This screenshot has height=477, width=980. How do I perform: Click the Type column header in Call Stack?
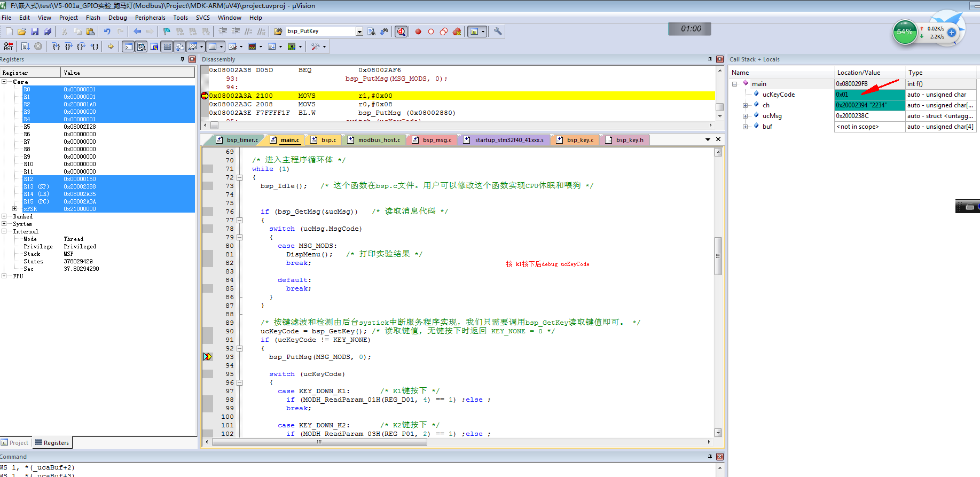(x=941, y=73)
